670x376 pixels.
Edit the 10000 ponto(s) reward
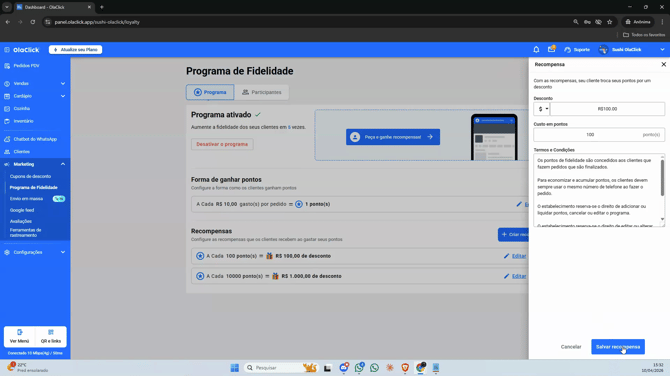519,276
